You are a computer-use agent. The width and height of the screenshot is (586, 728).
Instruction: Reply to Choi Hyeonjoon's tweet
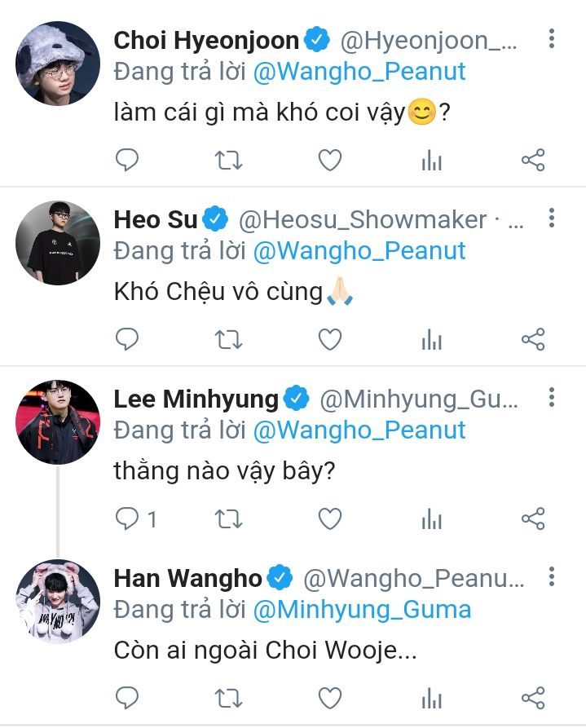pos(127,161)
